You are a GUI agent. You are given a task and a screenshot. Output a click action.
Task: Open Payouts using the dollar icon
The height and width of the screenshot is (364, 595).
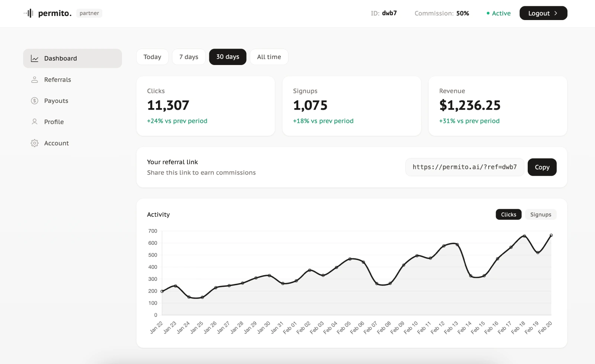click(34, 100)
